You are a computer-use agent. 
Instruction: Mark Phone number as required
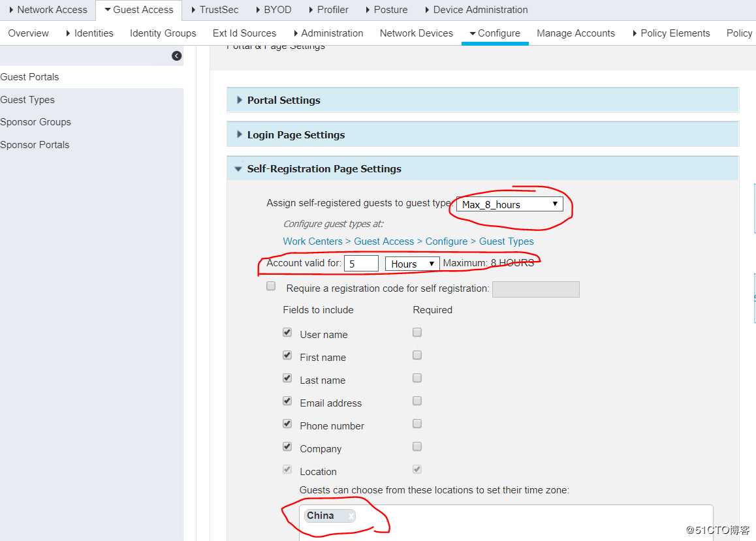(x=417, y=424)
